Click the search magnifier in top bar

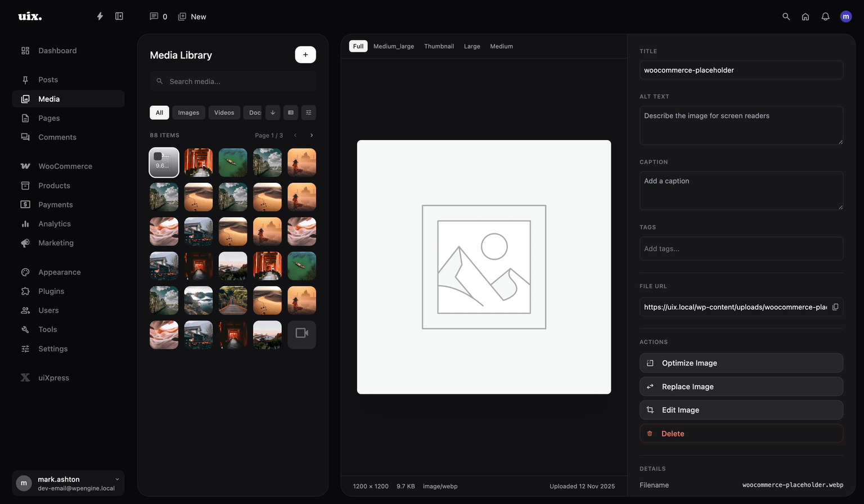tap(786, 17)
